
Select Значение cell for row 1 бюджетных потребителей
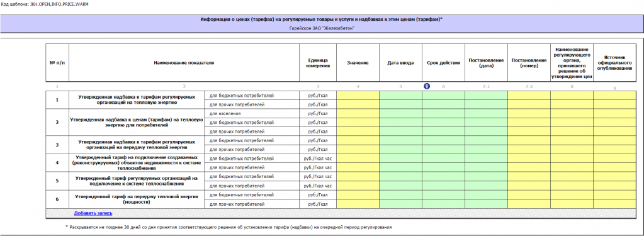[x=358, y=96]
